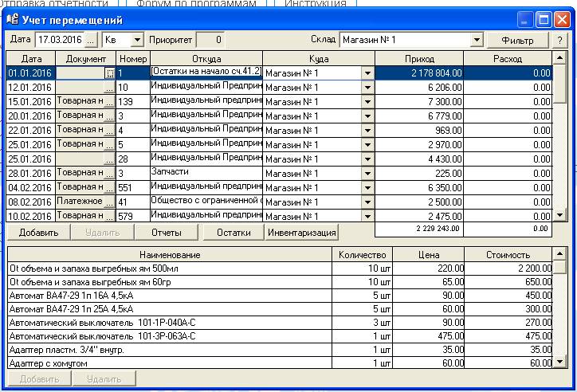Open Куда dropdown in the first row

[367, 73]
